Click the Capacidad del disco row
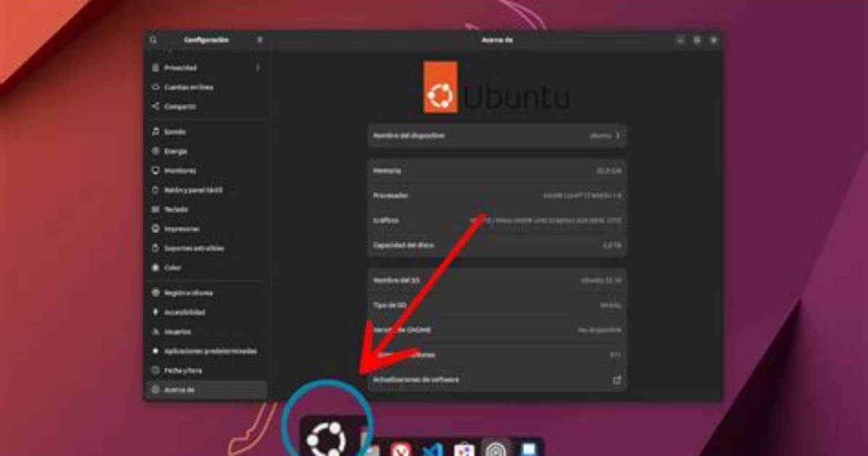Image resolution: width=868 pixels, height=456 pixels. click(497, 245)
